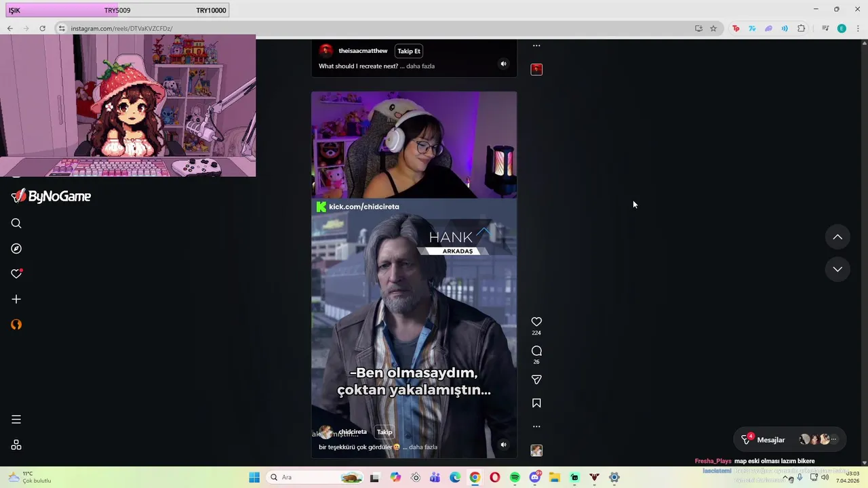Open Discord from the taskbar
The width and height of the screenshot is (868, 488).
535,477
